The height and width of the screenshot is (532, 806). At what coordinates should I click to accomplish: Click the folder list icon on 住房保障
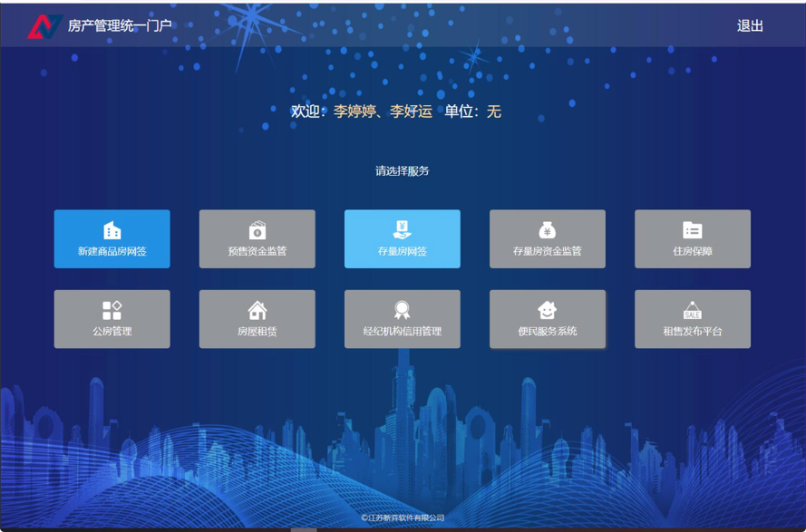click(x=692, y=230)
